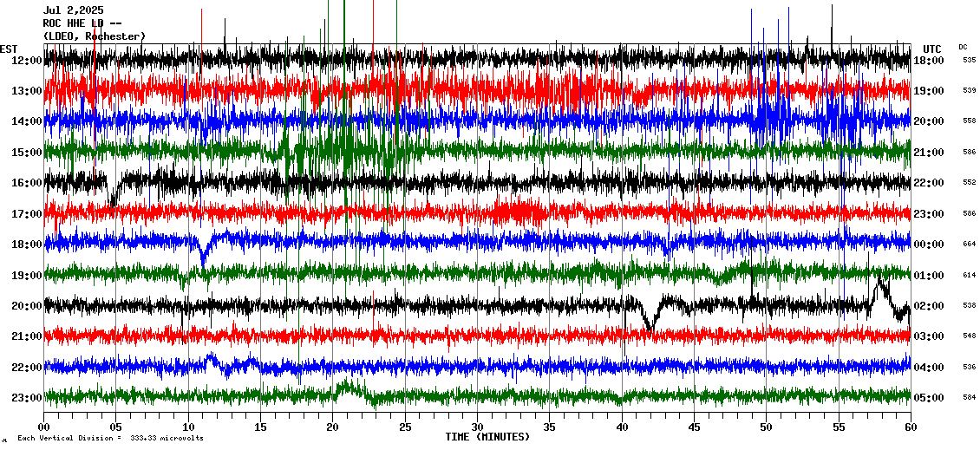This screenshot has width=980, height=450.
Task: Click the TIME (MINUTES) axis title
Action: pos(487,437)
